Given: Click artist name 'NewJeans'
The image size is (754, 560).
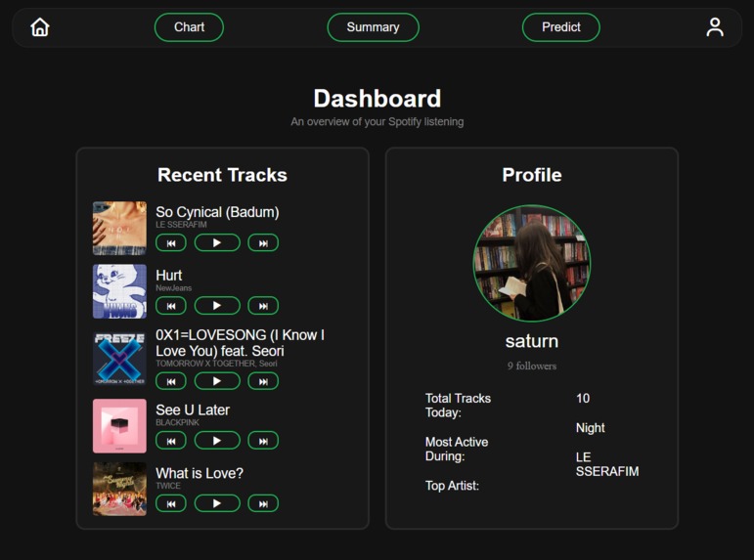Looking at the screenshot, I should [x=174, y=288].
